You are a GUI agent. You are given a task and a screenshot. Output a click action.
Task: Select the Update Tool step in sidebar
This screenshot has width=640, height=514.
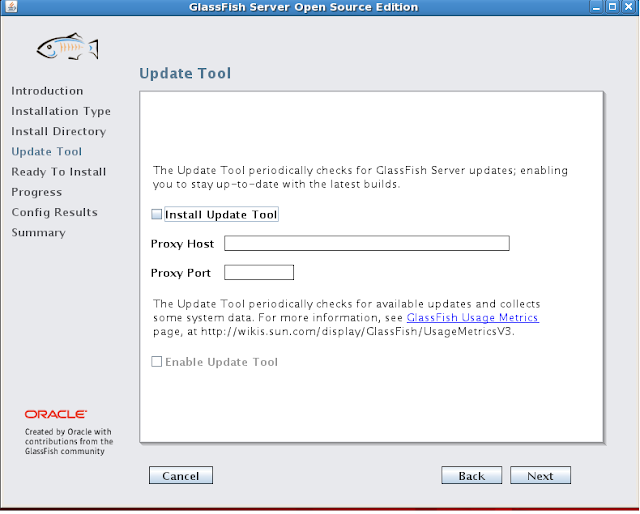pyautogui.click(x=47, y=152)
